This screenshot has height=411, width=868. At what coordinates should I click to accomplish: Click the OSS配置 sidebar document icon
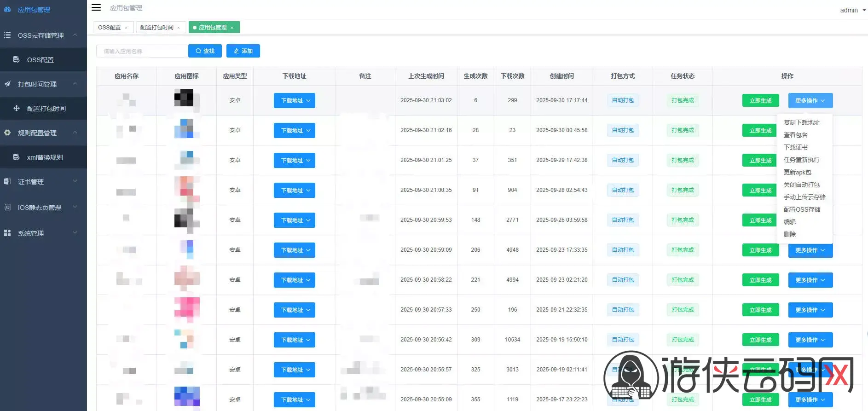coord(16,59)
